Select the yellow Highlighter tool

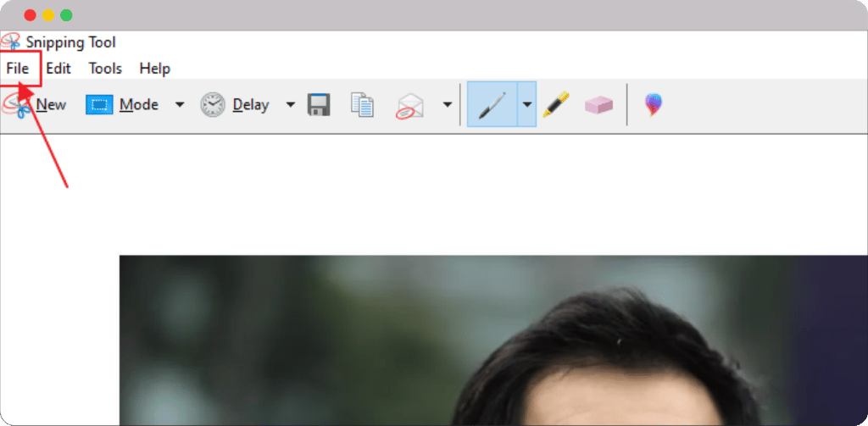point(555,105)
